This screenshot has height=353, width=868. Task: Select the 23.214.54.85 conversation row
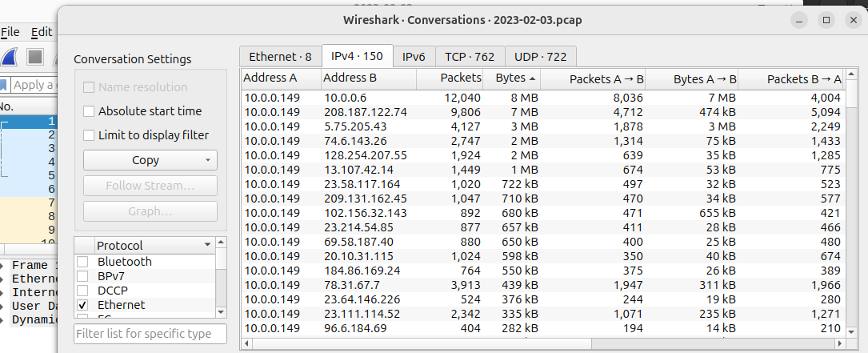[543, 227]
